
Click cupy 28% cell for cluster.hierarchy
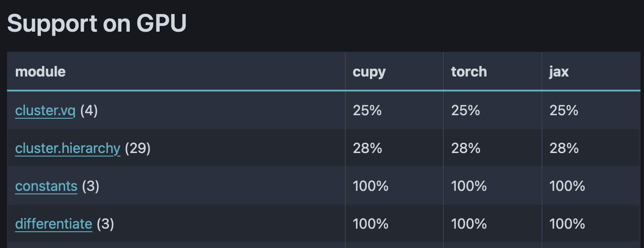(367, 149)
